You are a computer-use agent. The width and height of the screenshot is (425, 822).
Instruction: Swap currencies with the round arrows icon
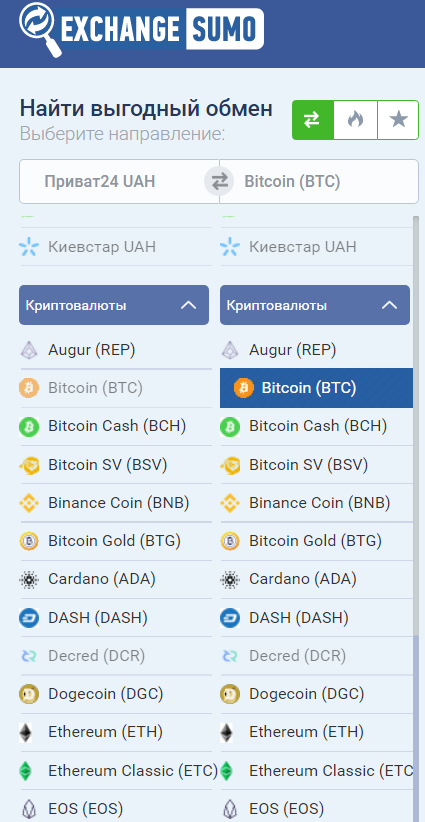point(219,182)
